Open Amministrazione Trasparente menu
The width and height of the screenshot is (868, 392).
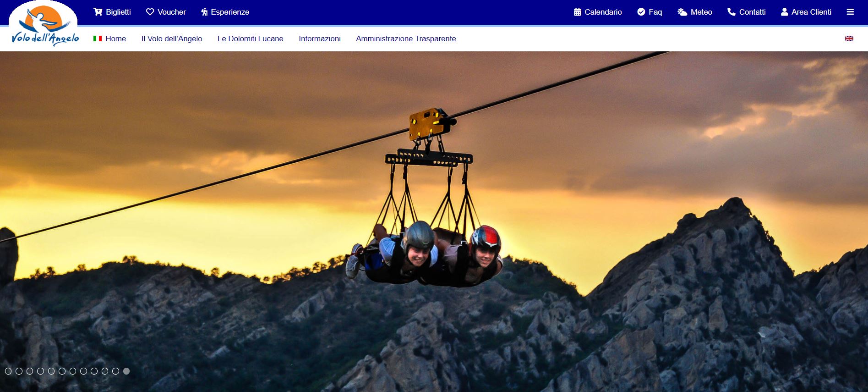tap(406, 39)
